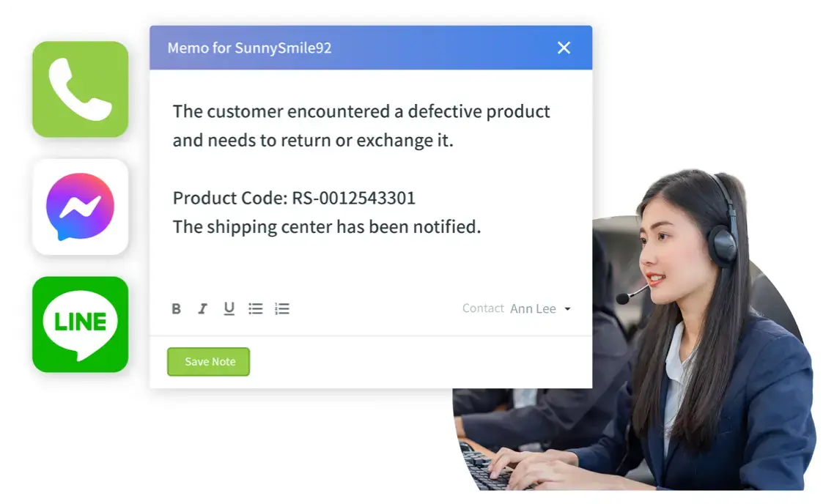This screenshot has width=834, height=504.
Task: Toggle underline formatting in the memo
Action: coord(229,309)
